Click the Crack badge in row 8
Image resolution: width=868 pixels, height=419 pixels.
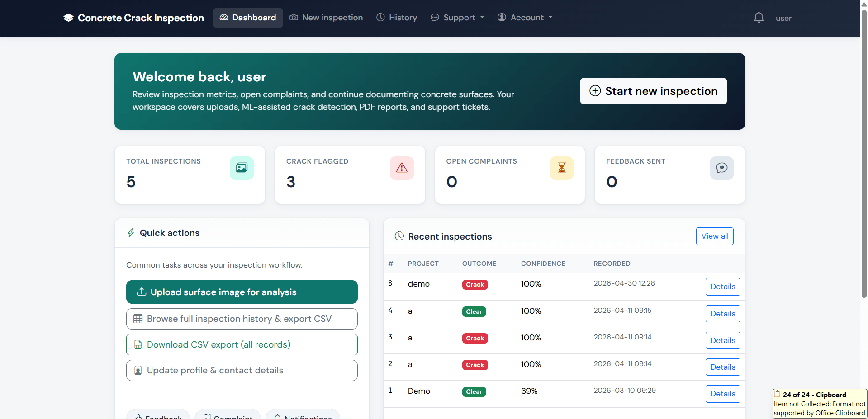point(475,284)
